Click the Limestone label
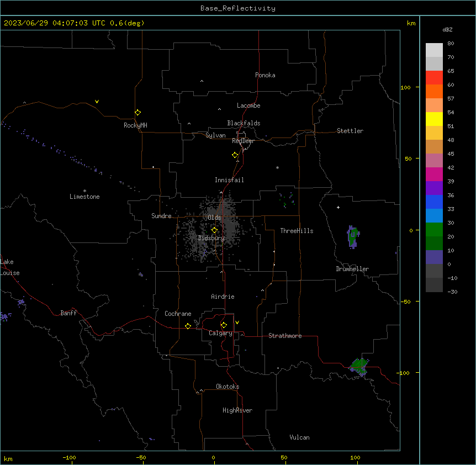The image size is (476, 465). 84,197
